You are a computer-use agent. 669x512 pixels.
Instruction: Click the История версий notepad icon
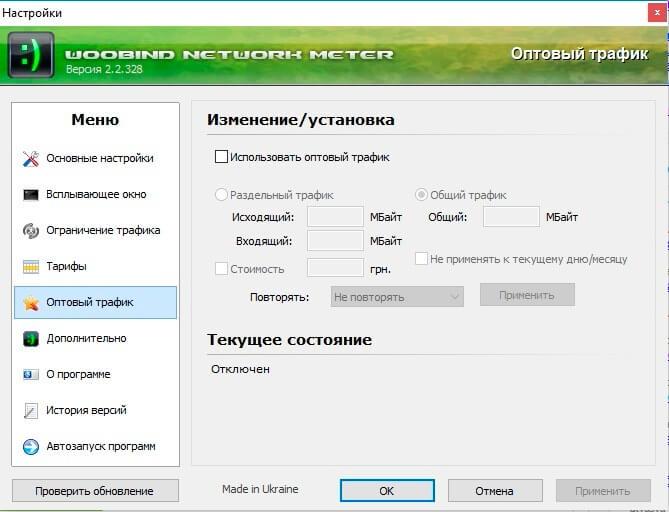coord(30,411)
